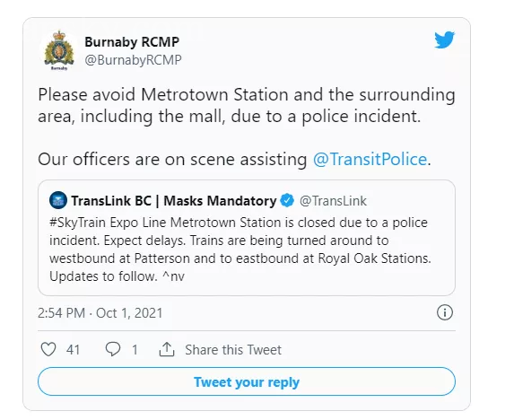Click Share this Tweet text

click(x=233, y=350)
